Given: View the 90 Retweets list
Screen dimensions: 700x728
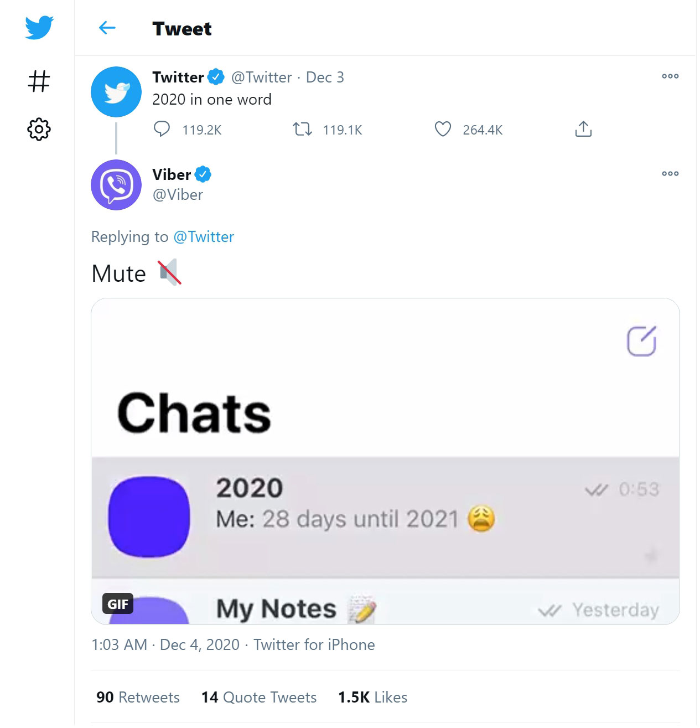Looking at the screenshot, I should pyautogui.click(x=138, y=698).
